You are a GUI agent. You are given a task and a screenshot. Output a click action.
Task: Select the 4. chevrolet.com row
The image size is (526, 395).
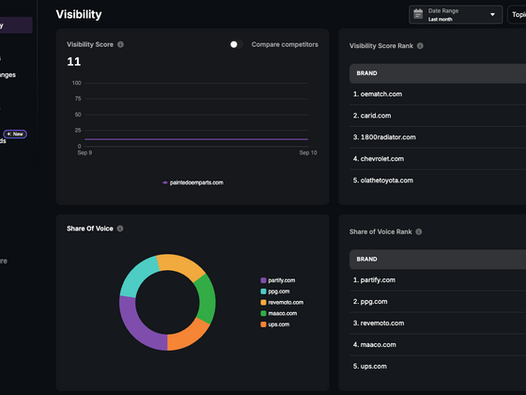coord(437,159)
